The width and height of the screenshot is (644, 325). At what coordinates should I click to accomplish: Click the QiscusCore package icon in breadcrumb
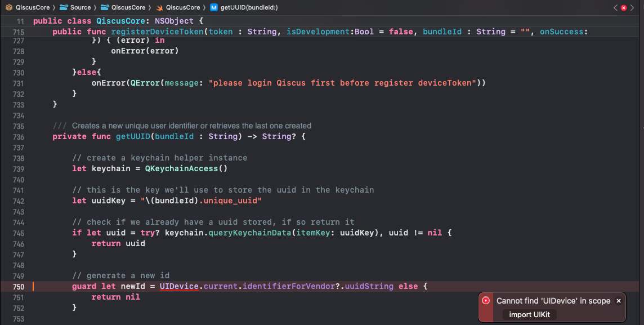click(8, 7)
